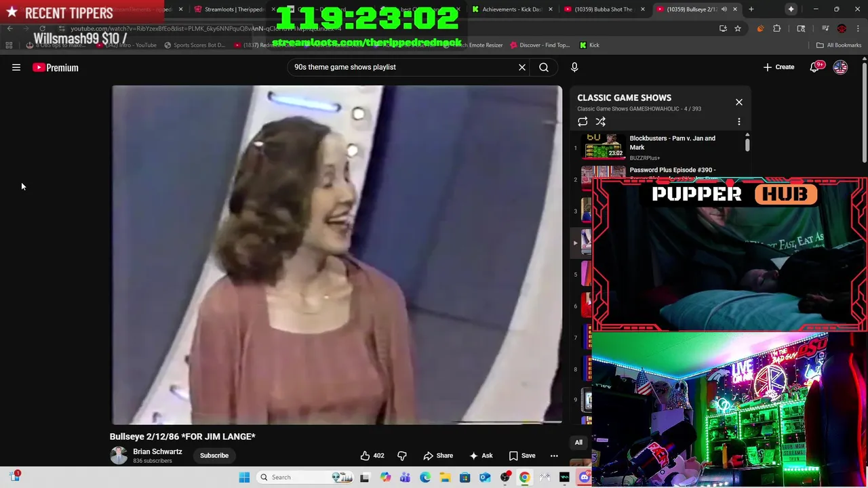Open Chrome extensions puzzle icon

[x=777, y=28]
